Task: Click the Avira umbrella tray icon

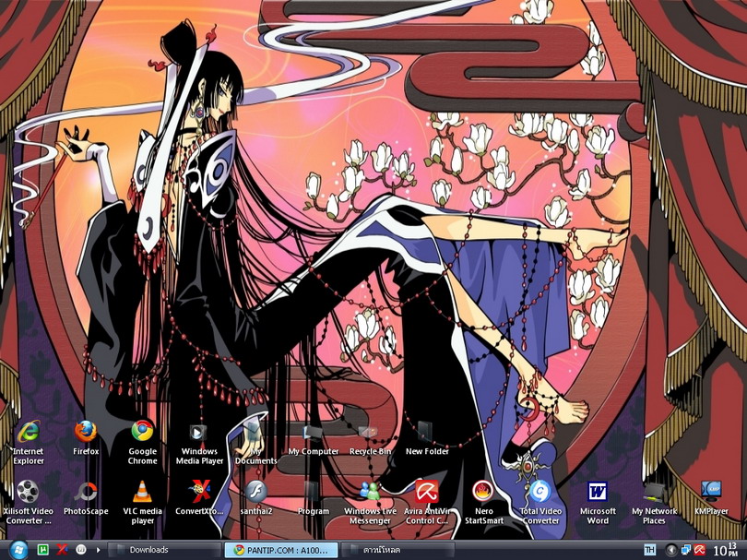Action: 699,550
